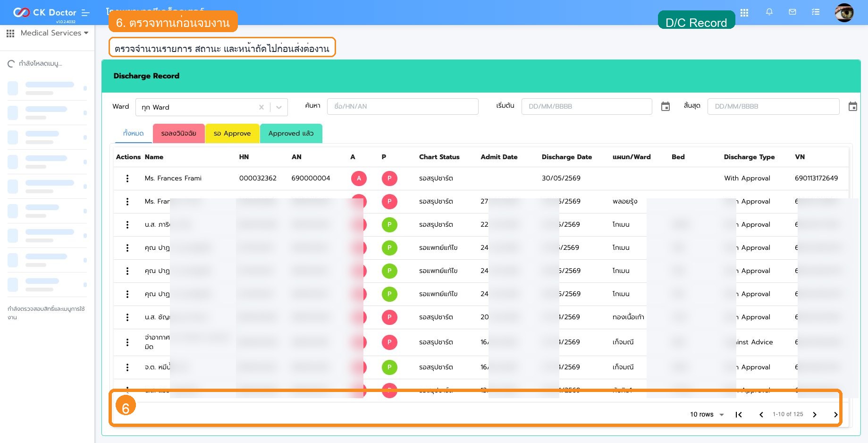Open the apps grid icon in top bar
Image resolution: width=868 pixels, height=443 pixels.
coord(744,13)
